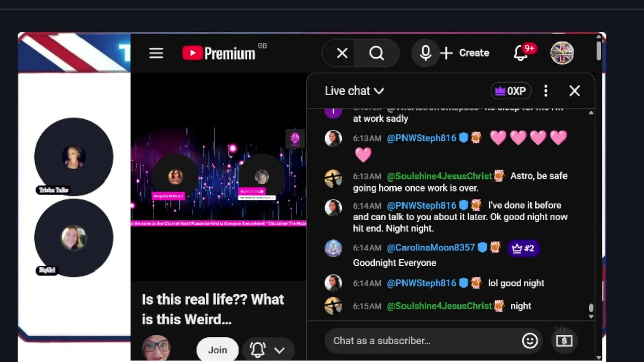This screenshot has height=362, width=644.
Task: Click the live chat scrollbar down arrow
Action: point(591,317)
